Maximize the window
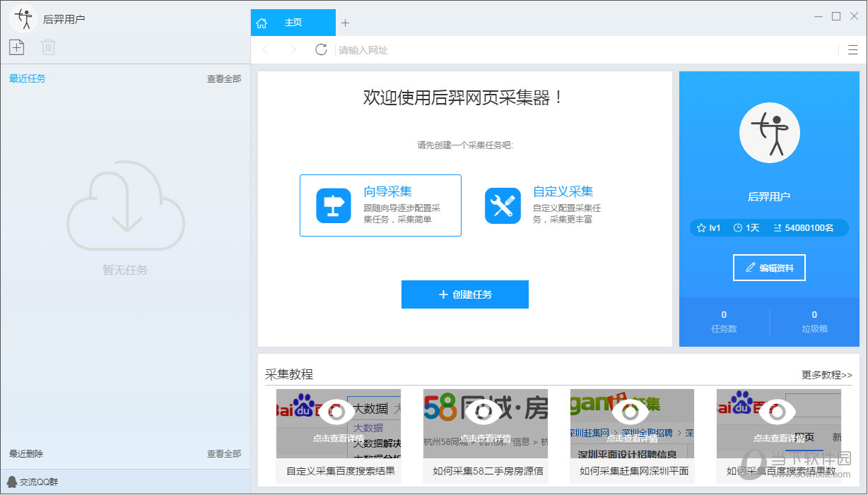The height and width of the screenshot is (495, 868). 836,16
